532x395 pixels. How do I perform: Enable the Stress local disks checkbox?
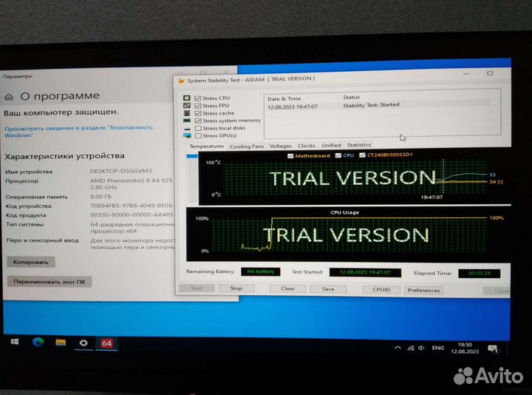[197, 128]
